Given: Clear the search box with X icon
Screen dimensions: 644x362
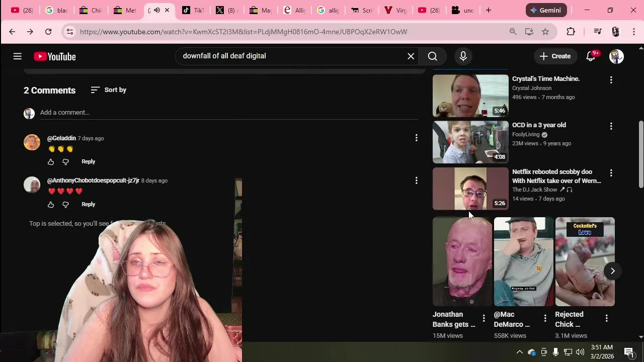Looking at the screenshot, I should tap(411, 56).
